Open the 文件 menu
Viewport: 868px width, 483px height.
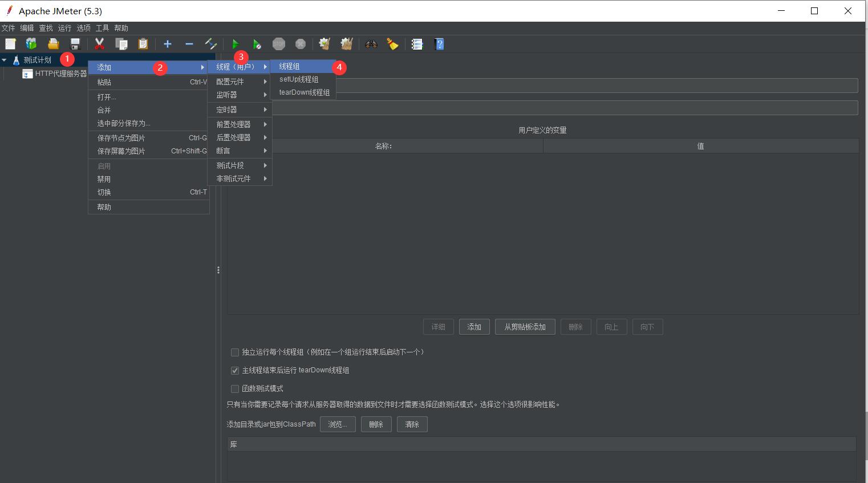[x=9, y=28]
